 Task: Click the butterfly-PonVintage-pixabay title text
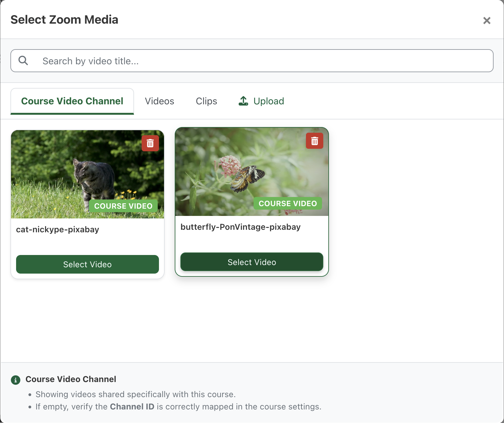click(x=240, y=227)
